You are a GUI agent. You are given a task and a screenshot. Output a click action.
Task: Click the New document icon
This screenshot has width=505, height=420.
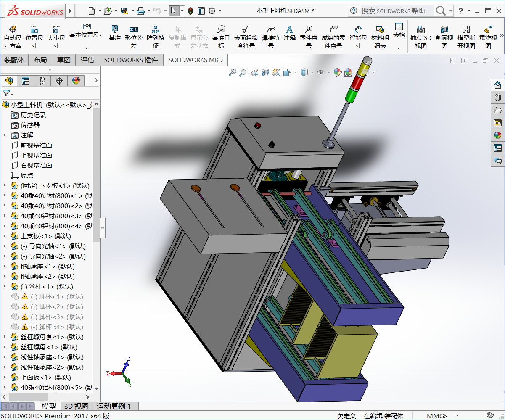click(x=92, y=11)
